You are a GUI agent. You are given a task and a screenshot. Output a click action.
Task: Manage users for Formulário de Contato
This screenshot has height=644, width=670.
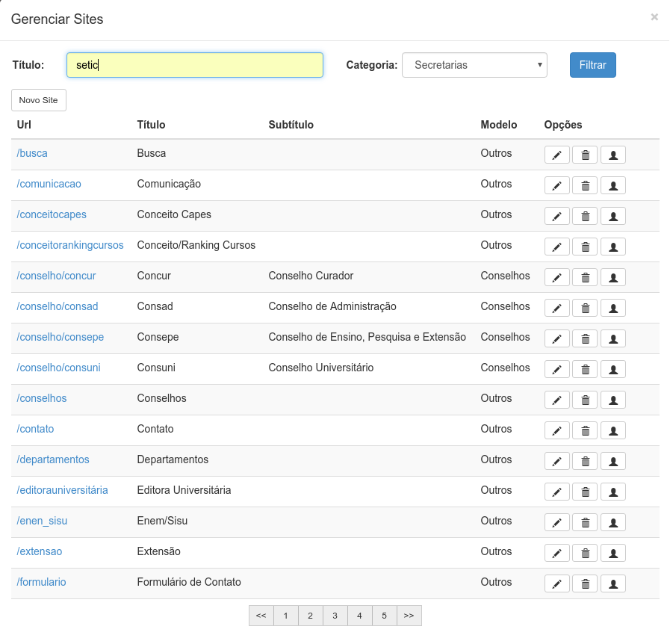pyautogui.click(x=613, y=583)
